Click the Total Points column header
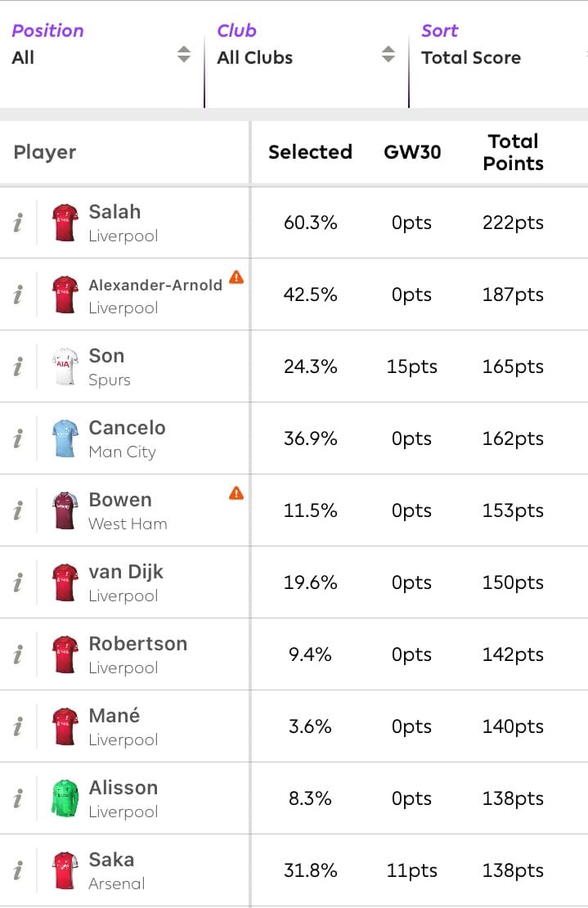 point(513,152)
